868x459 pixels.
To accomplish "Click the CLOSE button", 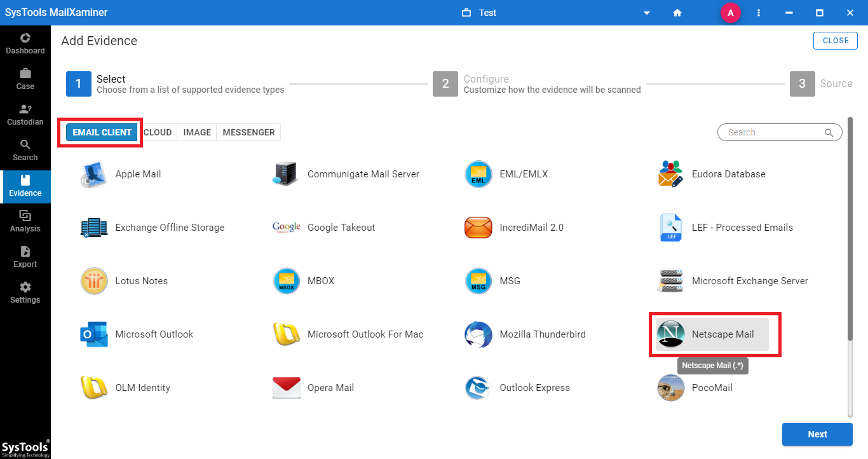I will (836, 40).
